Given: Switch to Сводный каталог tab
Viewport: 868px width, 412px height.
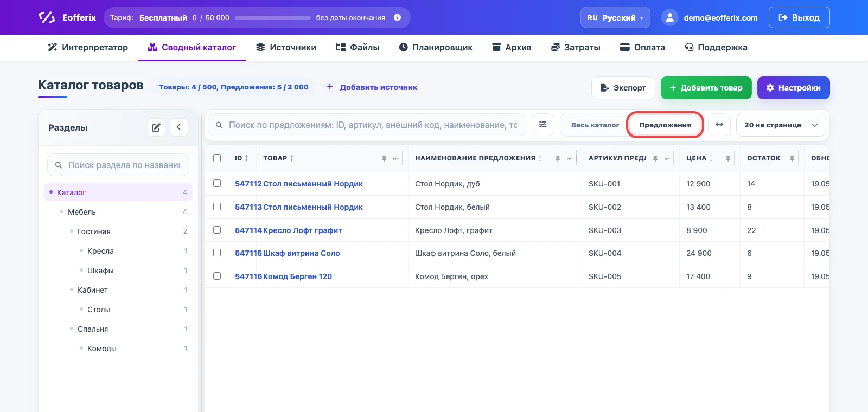Looking at the screenshot, I should pyautogui.click(x=192, y=47).
